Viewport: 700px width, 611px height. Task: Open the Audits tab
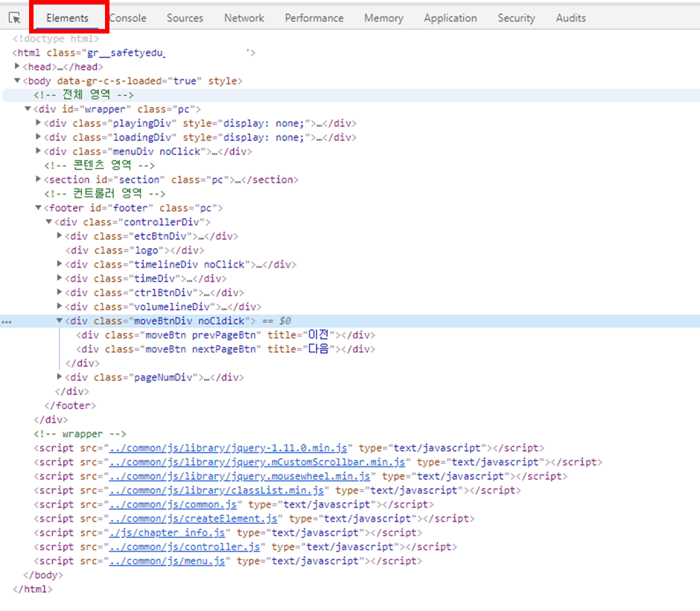[x=571, y=18]
